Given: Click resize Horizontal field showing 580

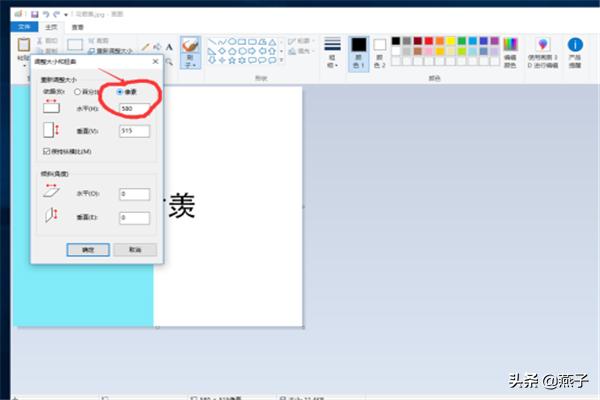Looking at the screenshot, I should (134, 109).
